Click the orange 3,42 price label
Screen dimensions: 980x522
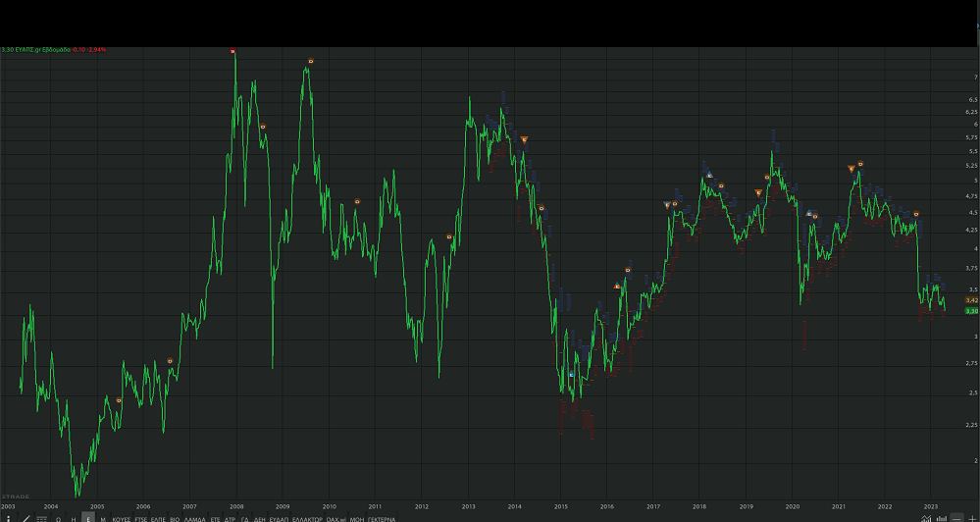pyautogui.click(x=972, y=300)
